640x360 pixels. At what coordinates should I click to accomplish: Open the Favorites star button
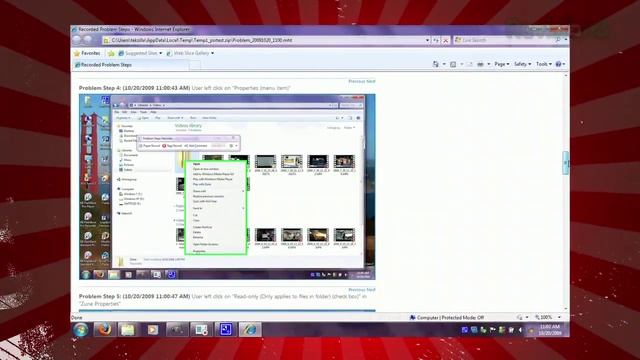[x=87, y=53]
